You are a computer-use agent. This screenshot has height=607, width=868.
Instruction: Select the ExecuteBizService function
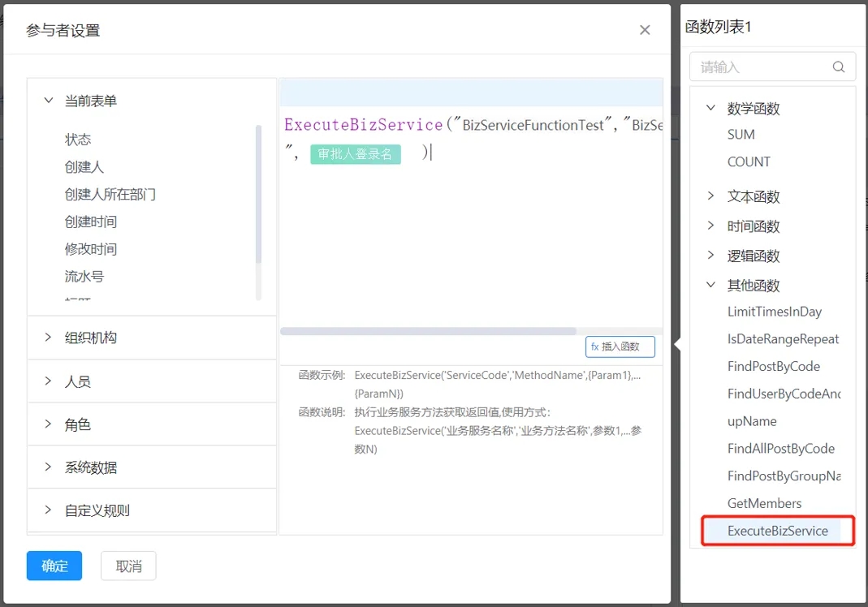(x=777, y=531)
